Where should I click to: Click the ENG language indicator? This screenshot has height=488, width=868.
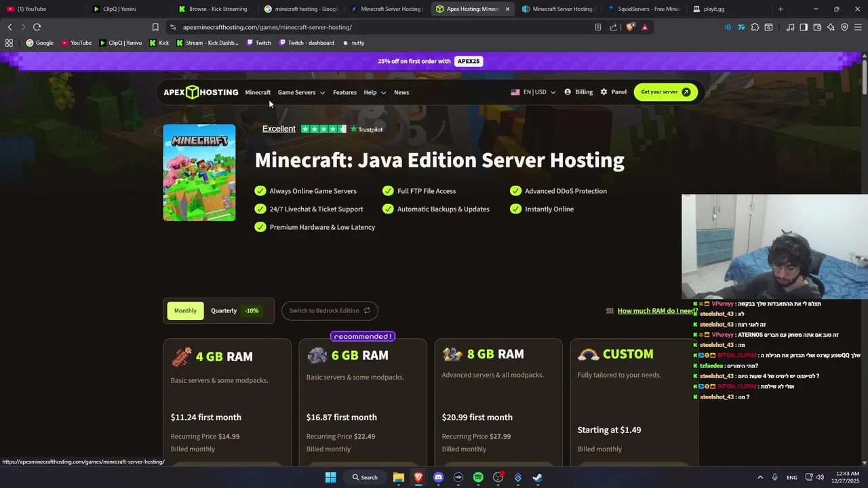(791, 477)
